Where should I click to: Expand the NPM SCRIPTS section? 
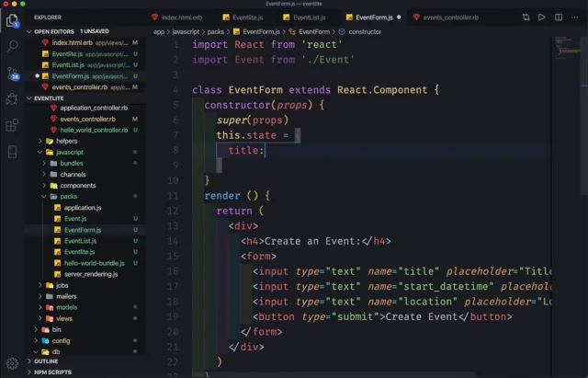(51, 372)
